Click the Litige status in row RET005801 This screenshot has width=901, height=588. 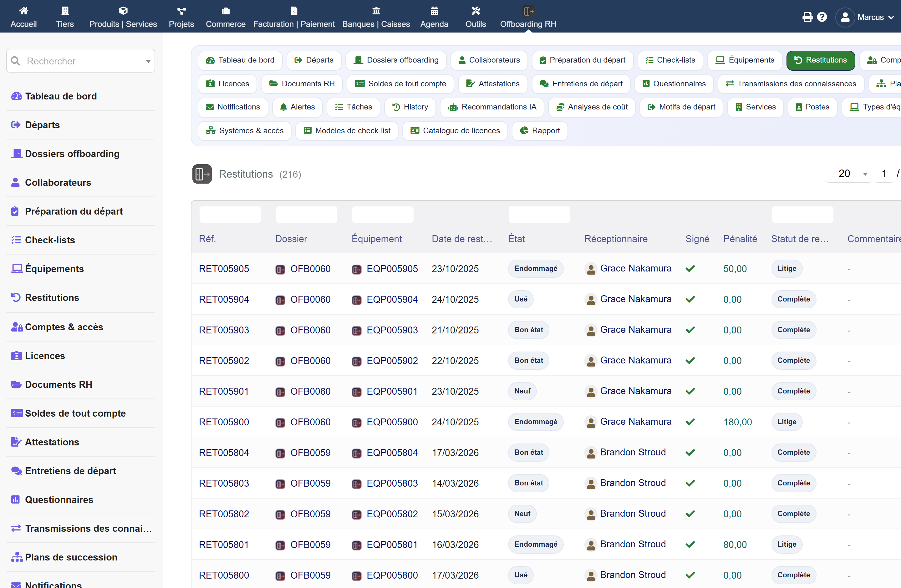pyautogui.click(x=787, y=544)
